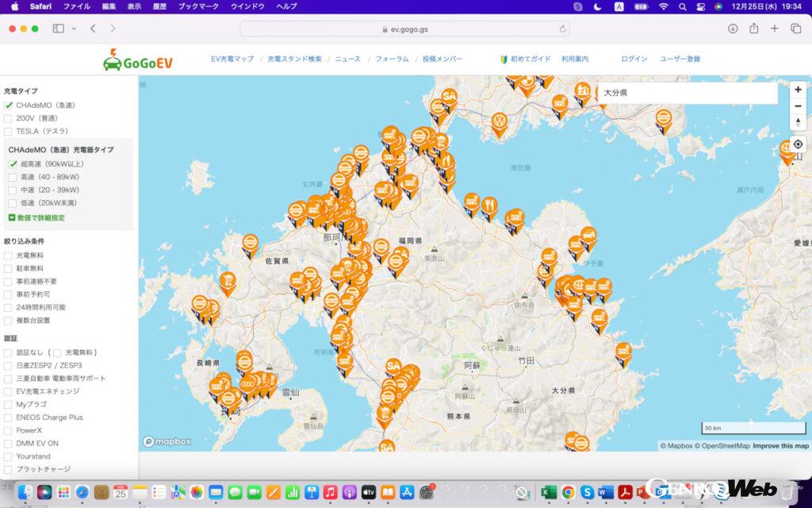Open the GoGoEV logo in the header
This screenshot has height=508, width=812.
pos(137,60)
